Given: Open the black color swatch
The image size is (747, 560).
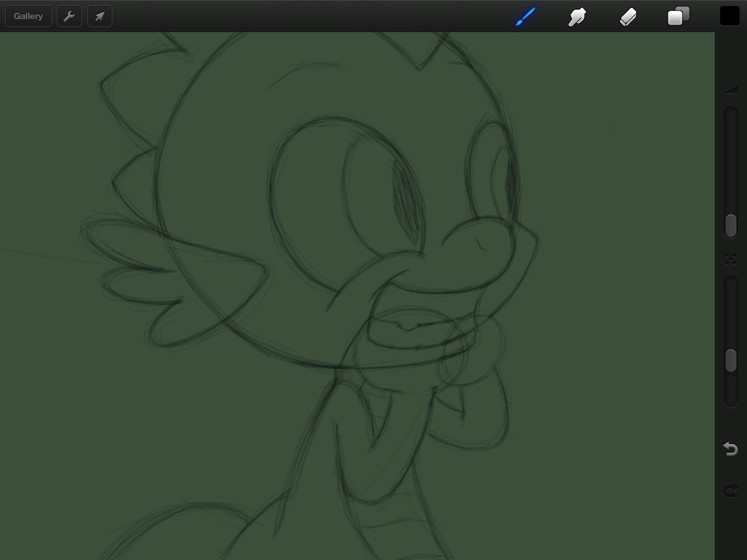Looking at the screenshot, I should point(729,16).
